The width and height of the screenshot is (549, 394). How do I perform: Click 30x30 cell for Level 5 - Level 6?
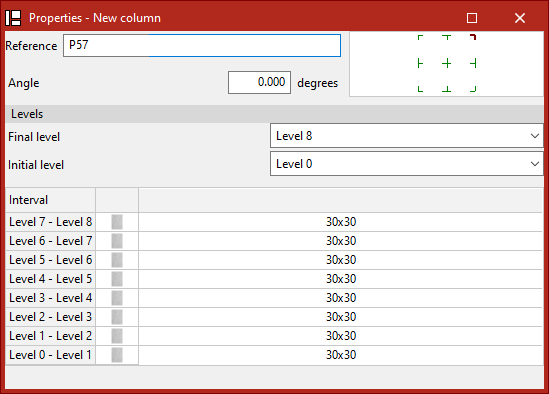(x=341, y=260)
